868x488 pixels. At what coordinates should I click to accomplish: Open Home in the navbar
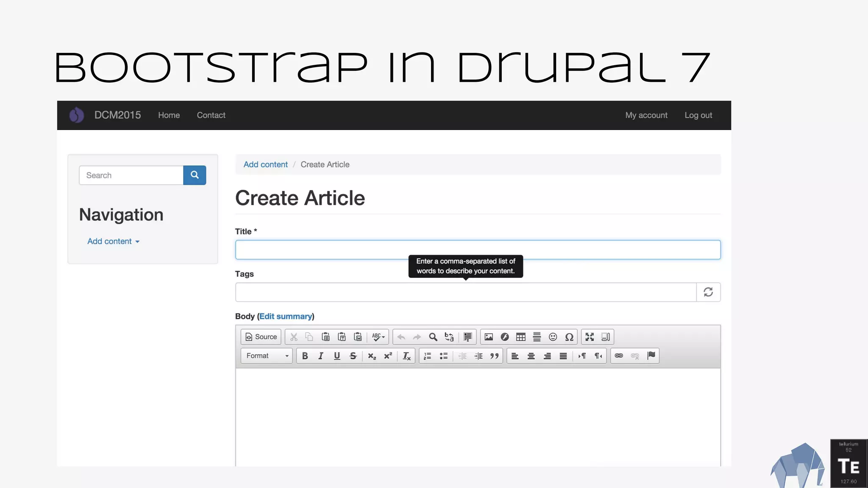tap(169, 115)
